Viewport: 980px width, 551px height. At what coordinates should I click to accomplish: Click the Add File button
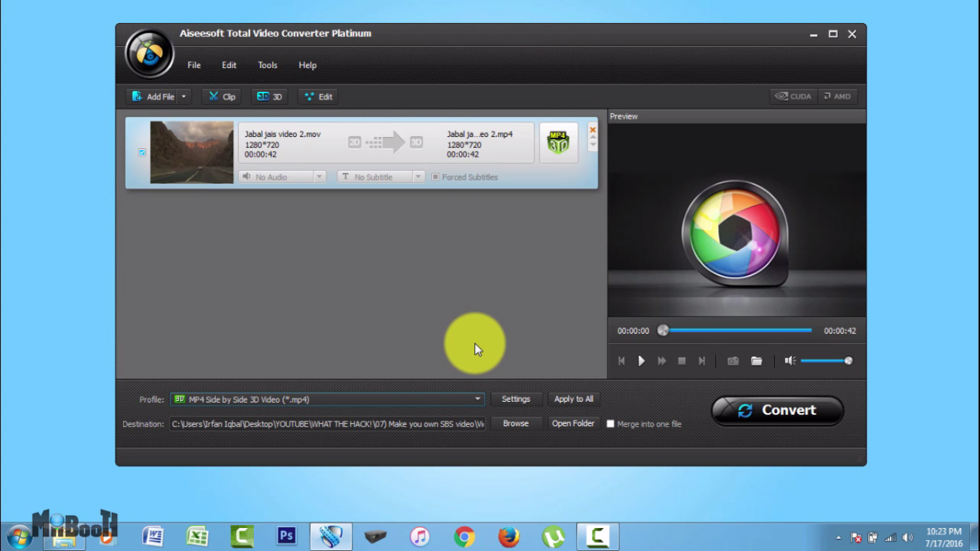point(152,97)
